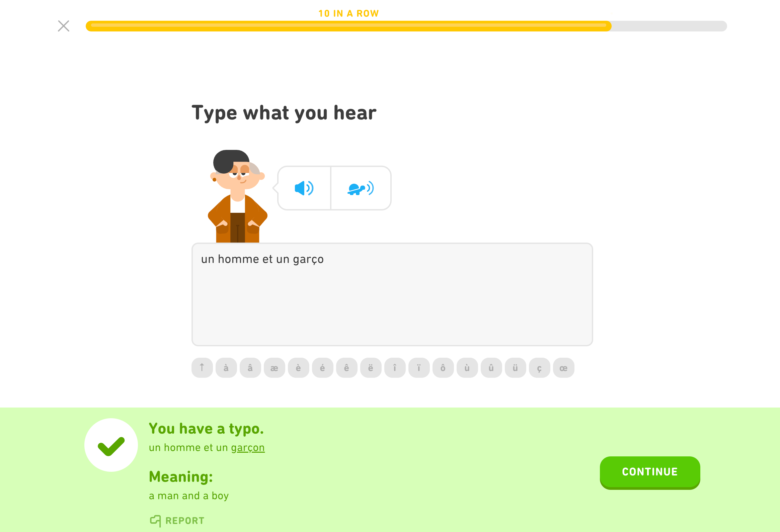This screenshot has height=532, width=780.
Task: Click the 'You have a typo.' heading
Action: (x=206, y=429)
